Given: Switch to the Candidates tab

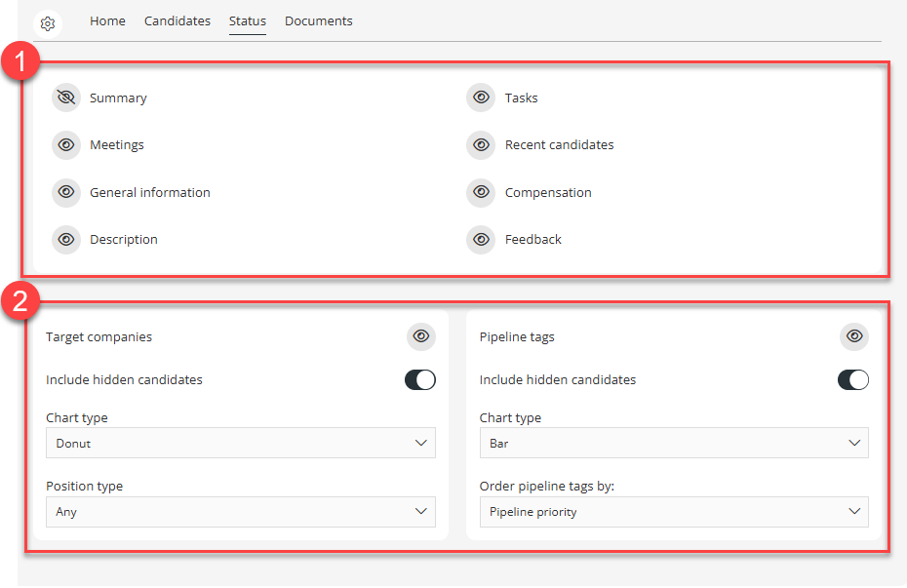Looking at the screenshot, I should click(x=177, y=20).
